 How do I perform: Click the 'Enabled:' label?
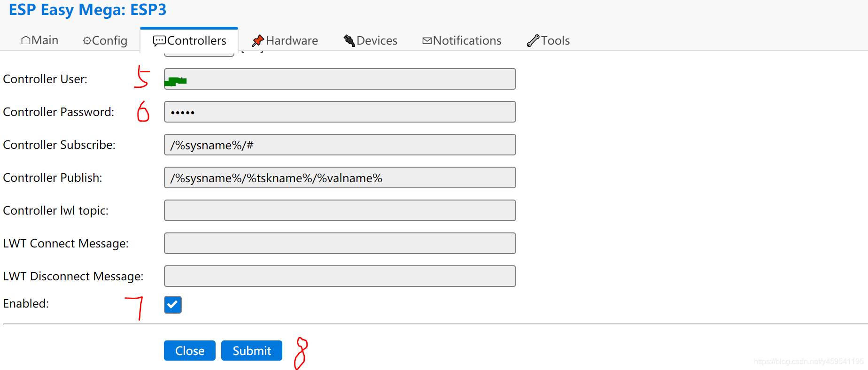point(26,303)
